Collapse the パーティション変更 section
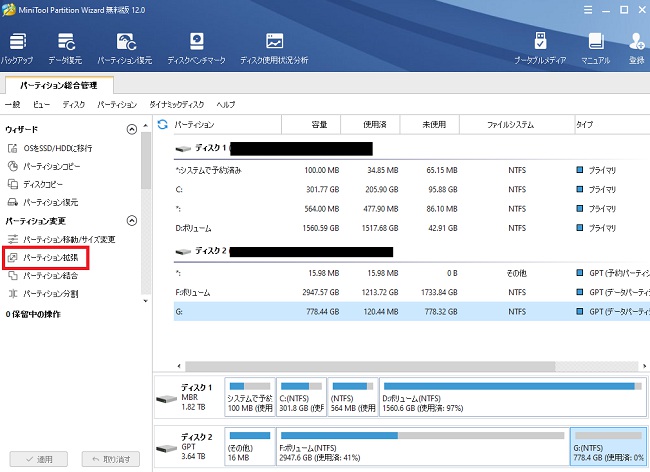This screenshot has width=650, height=472. tap(131, 220)
